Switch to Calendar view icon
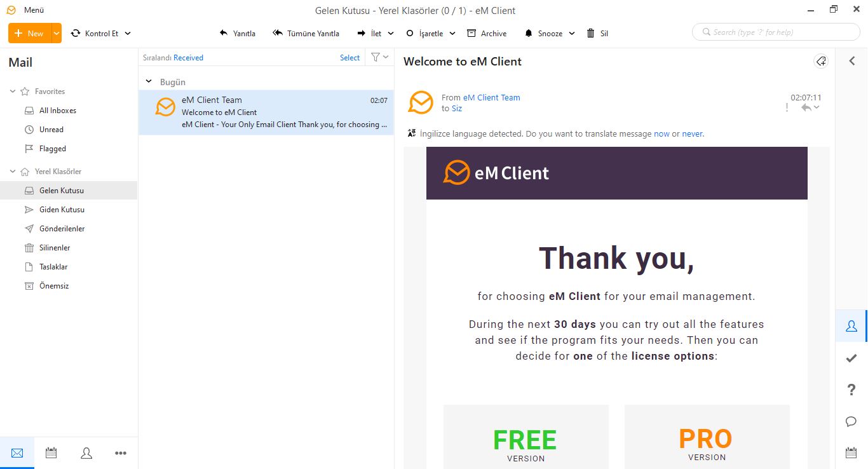 51,453
